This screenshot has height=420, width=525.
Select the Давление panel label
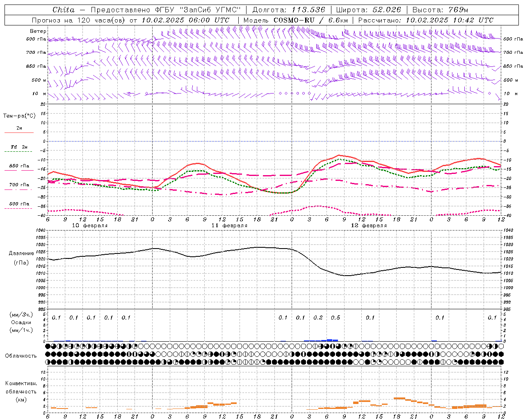tap(21, 253)
